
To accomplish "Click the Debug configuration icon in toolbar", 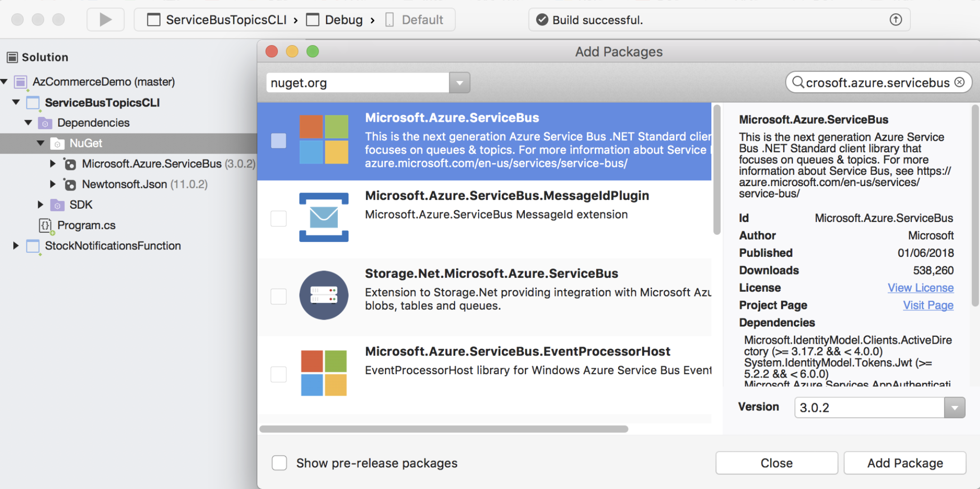I will 313,20.
